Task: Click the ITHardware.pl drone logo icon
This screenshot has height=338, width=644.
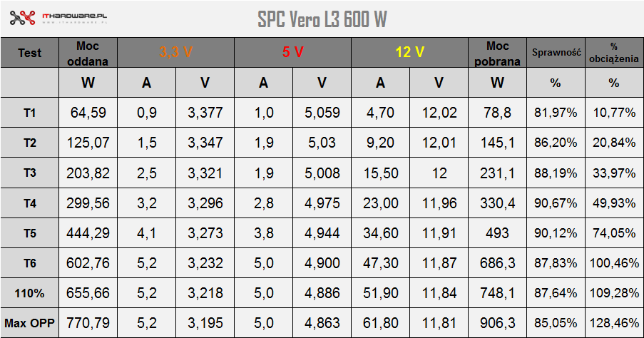Action: pos(25,17)
